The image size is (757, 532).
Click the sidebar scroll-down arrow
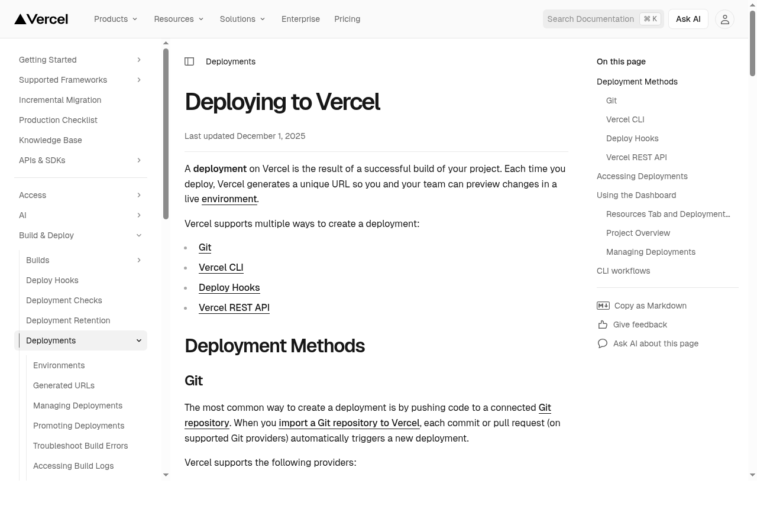(166, 475)
